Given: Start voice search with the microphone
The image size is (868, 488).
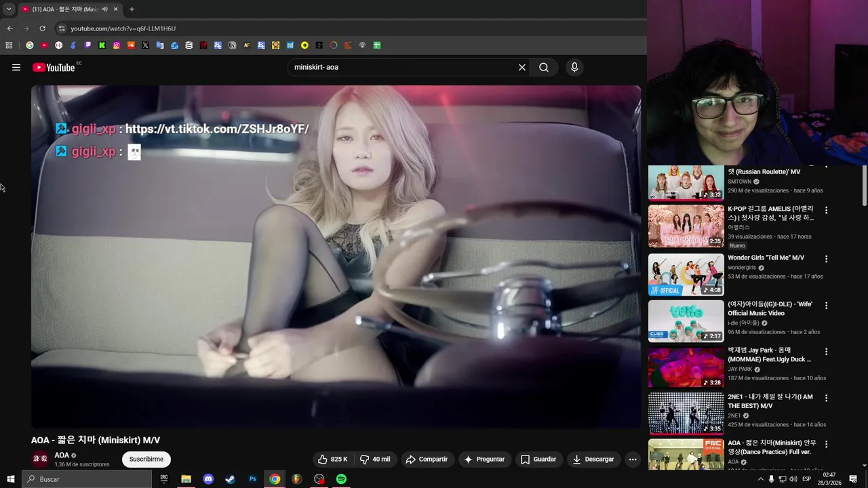Looking at the screenshot, I should coord(574,67).
